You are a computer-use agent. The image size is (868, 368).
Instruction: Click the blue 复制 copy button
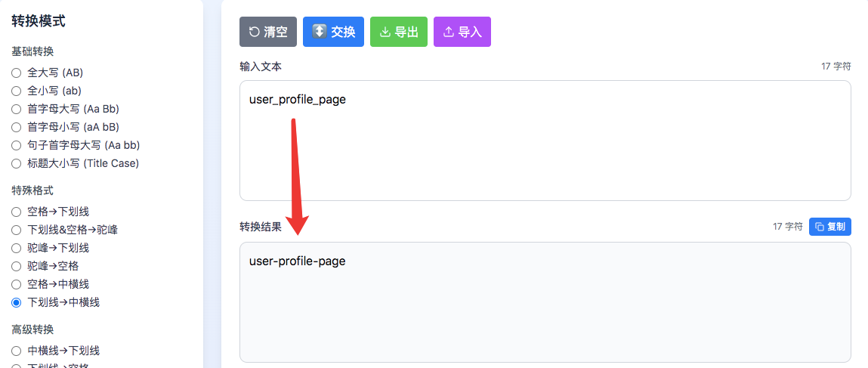point(830,227)
